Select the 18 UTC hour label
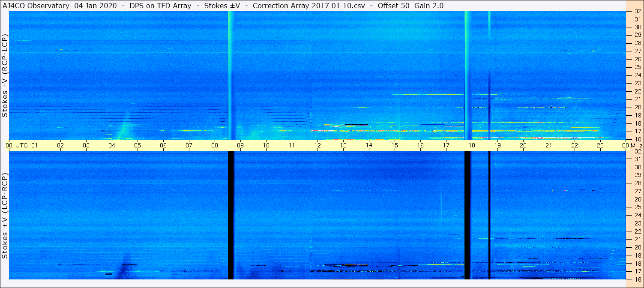The height and width of the screenshot is (288, 644). tap(472, 146)
